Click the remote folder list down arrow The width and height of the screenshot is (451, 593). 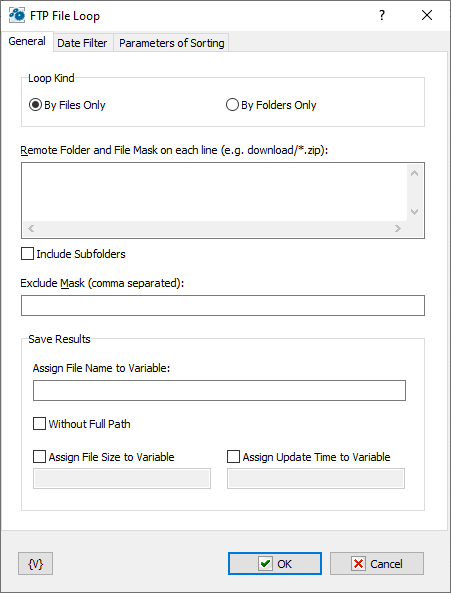[x=415, y=211]
